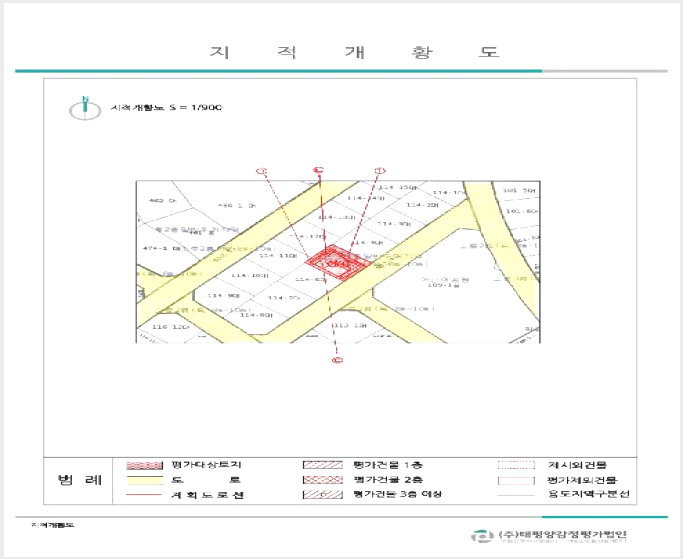Click the small footer caption at bottom left

(53, 525)
